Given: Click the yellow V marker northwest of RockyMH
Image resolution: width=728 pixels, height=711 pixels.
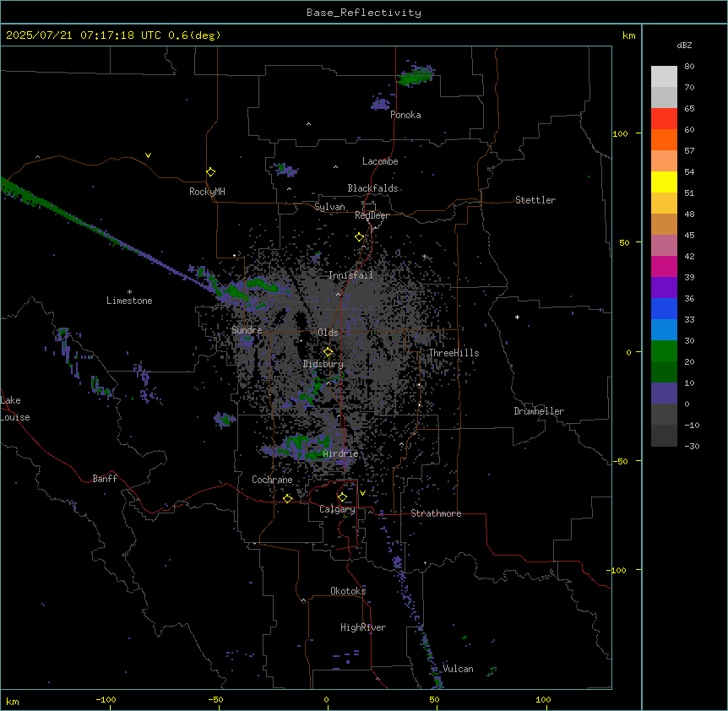Looking at the screenshot, I should [x=148, y=155].
